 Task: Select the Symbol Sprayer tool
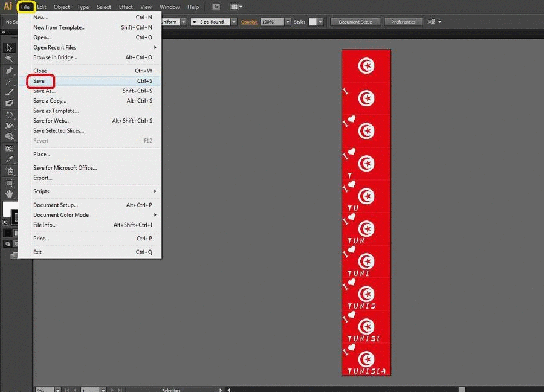tap(9, 171)
